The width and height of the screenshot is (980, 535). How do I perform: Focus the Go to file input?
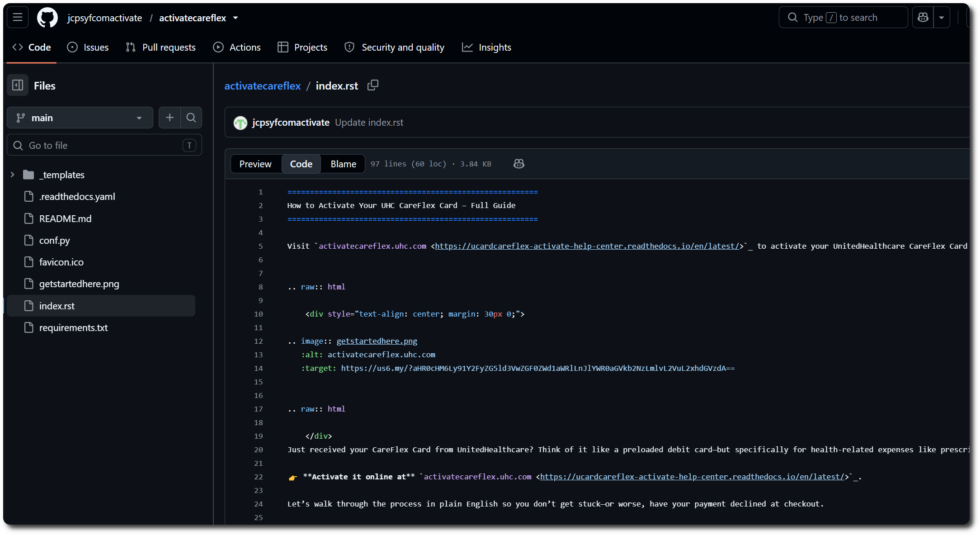pos(104,145)
